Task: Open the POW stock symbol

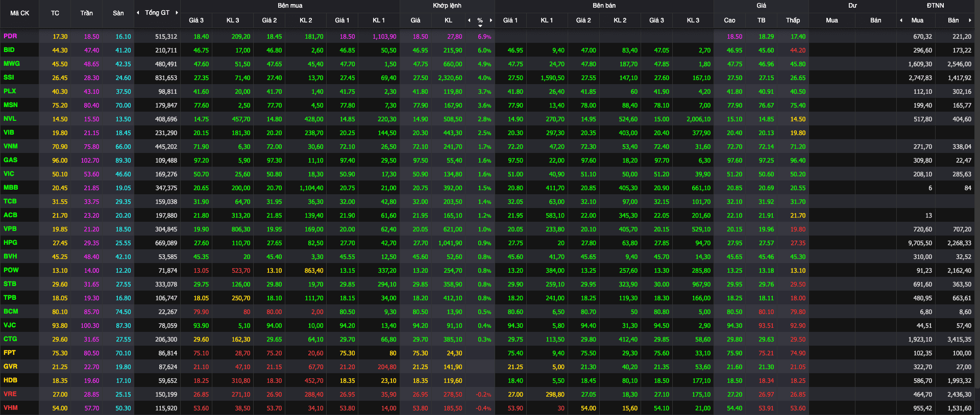Action: [11, 270]
